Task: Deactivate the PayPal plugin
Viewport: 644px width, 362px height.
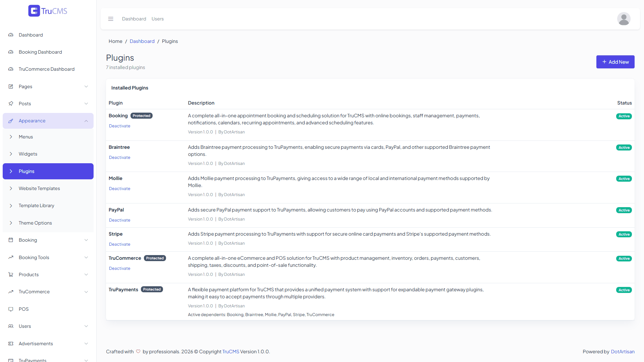Action: [119, 220]
